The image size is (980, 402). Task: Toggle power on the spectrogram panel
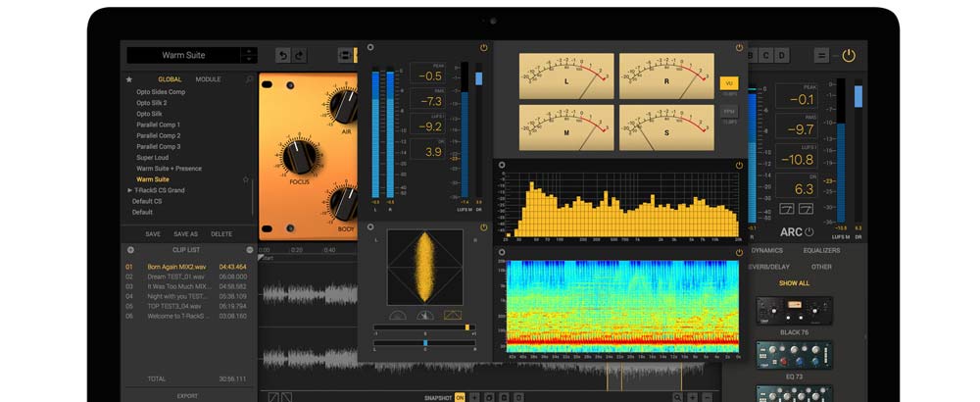click(x=739, y=252)
